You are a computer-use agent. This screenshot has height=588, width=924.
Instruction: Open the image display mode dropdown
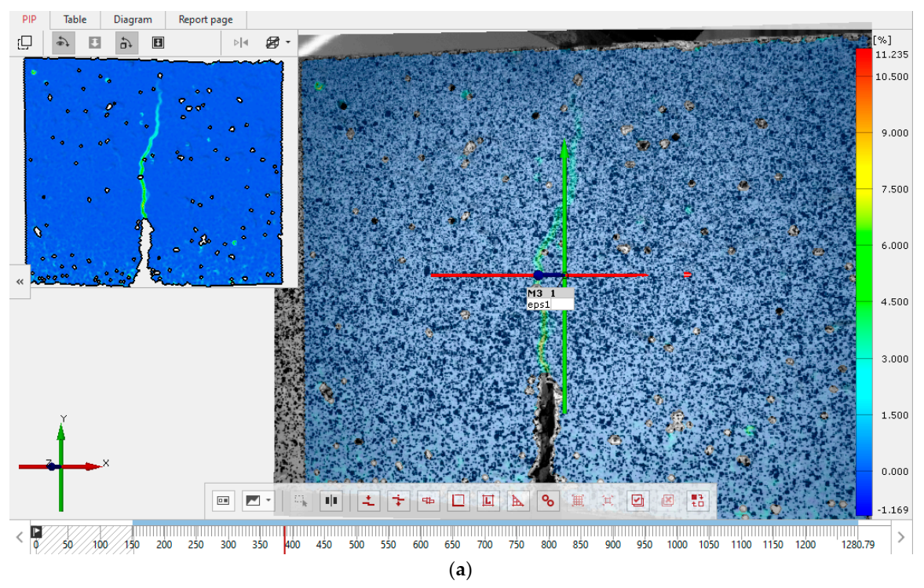[x=258, y=500]
